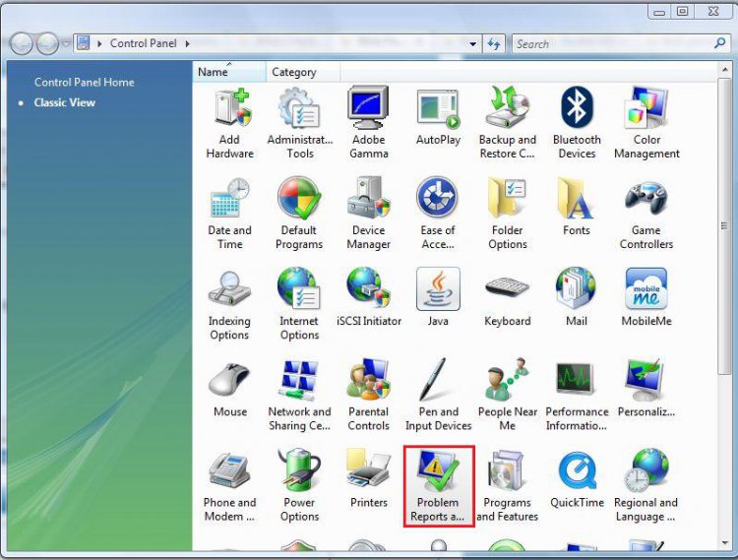This screenshot has width=738, height=560.
Task: Open Mouse settings
Action: pyautogui.click(x=229, y=391)
